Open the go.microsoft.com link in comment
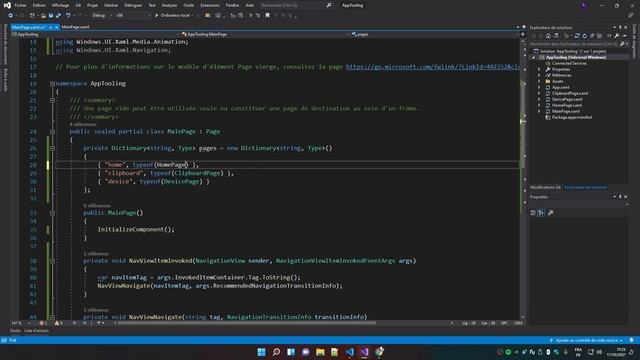640x360 pixels. [x=433, y=67]
